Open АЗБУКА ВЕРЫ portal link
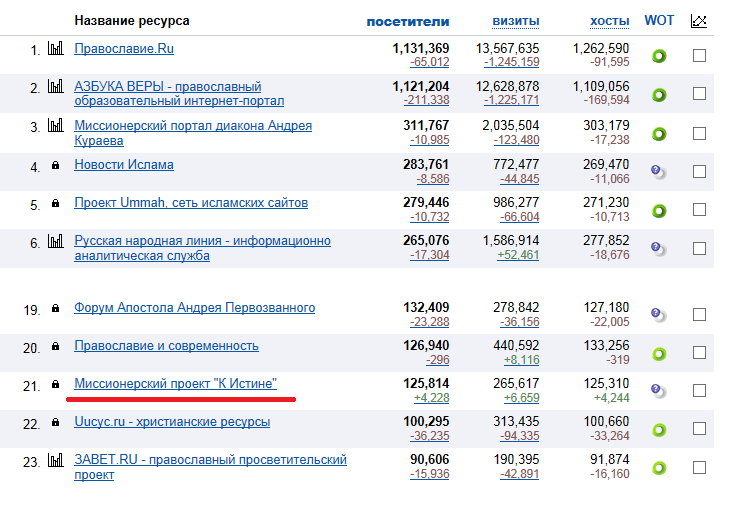 tap(179, 93)
